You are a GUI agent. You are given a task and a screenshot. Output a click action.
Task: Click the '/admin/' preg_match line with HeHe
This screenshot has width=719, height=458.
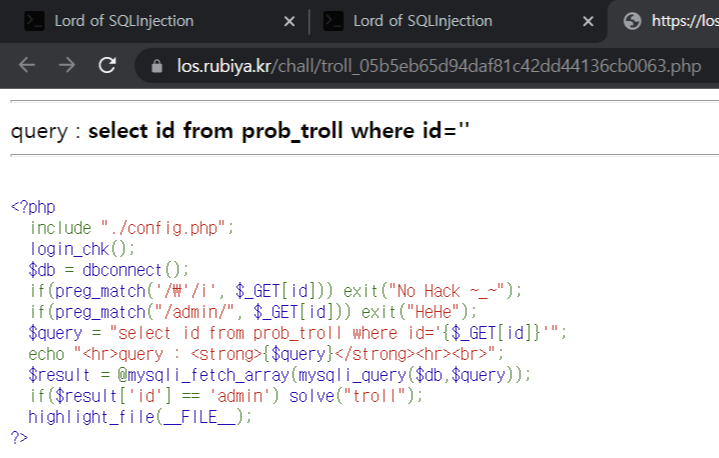pyautogui.click(x=253, y=312)
